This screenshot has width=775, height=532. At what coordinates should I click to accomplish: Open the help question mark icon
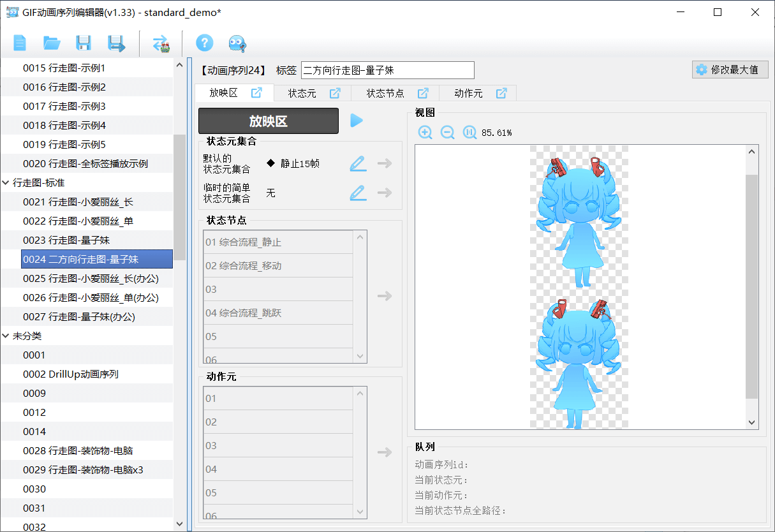pos(204,43)
